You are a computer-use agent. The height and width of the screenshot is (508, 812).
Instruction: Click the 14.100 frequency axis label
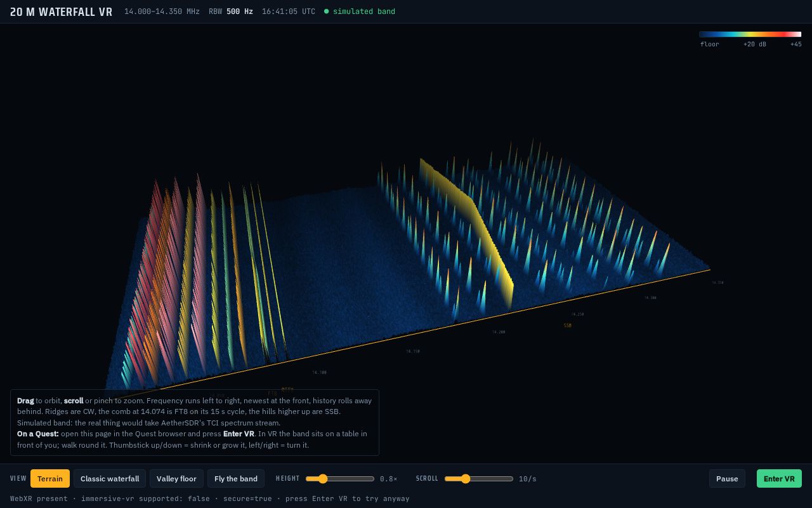[x=319, y=373]
